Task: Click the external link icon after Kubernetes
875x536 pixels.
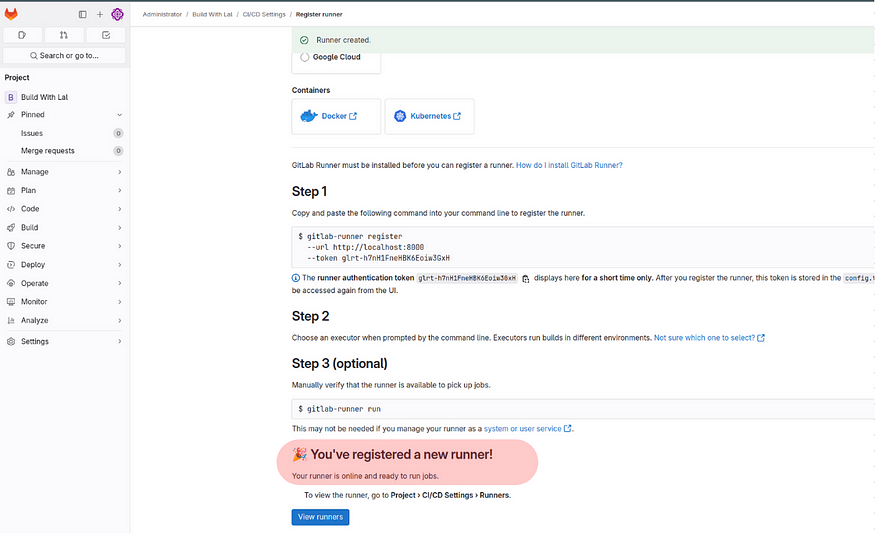Action: coord(457,116)
